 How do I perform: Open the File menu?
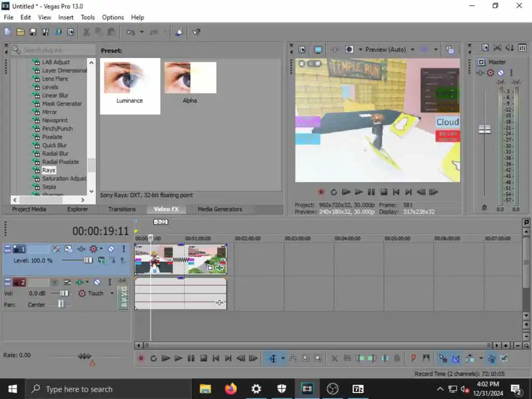(x=8, y=17)
